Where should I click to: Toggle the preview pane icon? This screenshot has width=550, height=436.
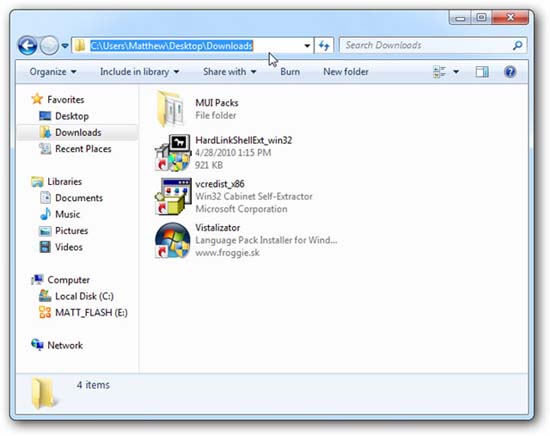482,72
